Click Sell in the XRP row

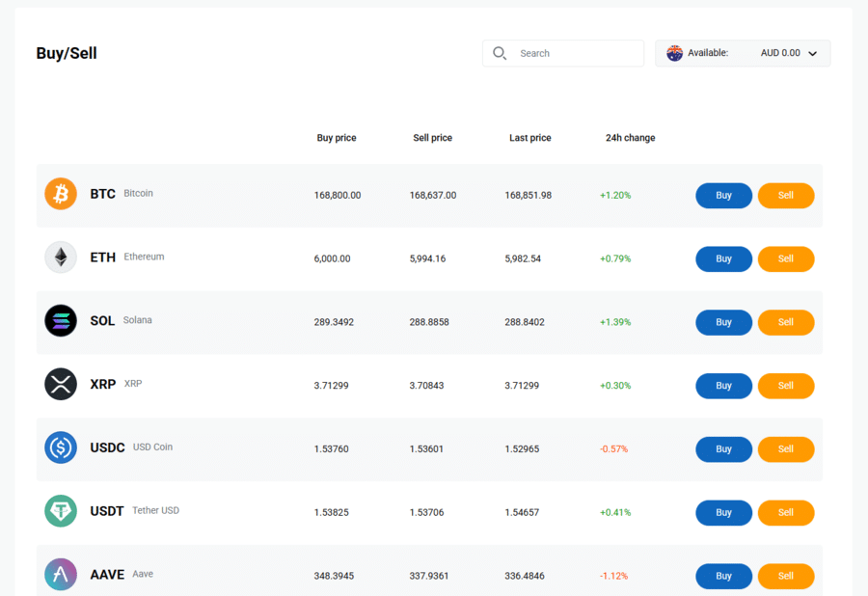(x=785, y=386)
